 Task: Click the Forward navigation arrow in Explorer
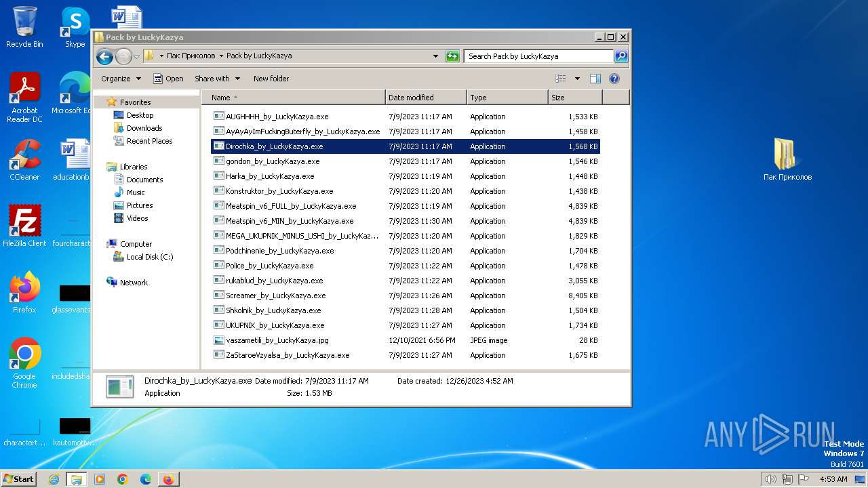[x=123, y=56]
